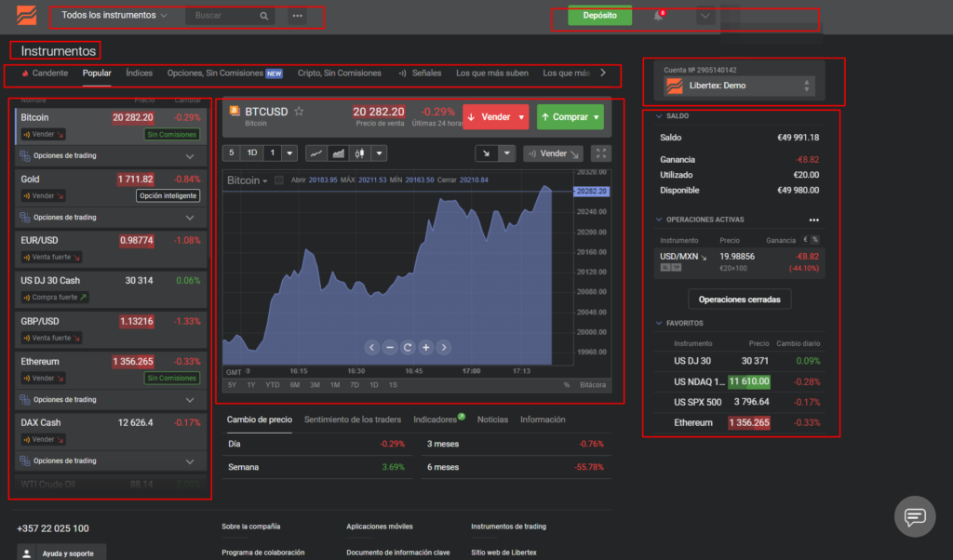Click the Vender signal badge under Gold

click(x=43, y=195)
